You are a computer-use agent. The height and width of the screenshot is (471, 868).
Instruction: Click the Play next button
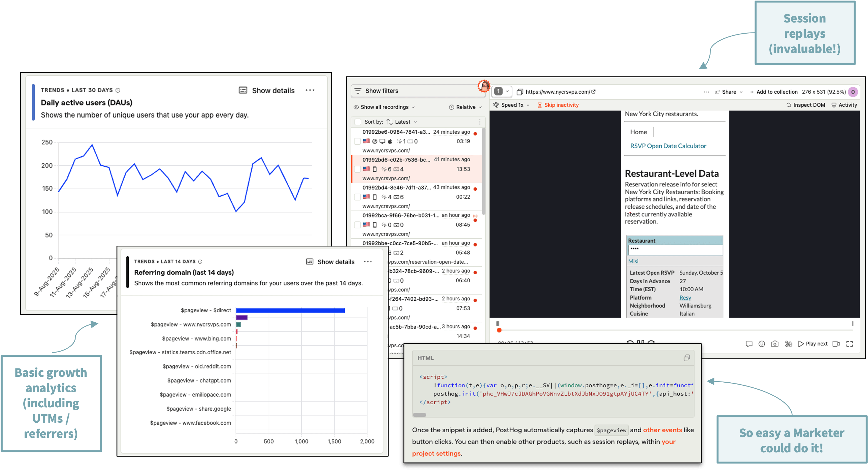813,343
